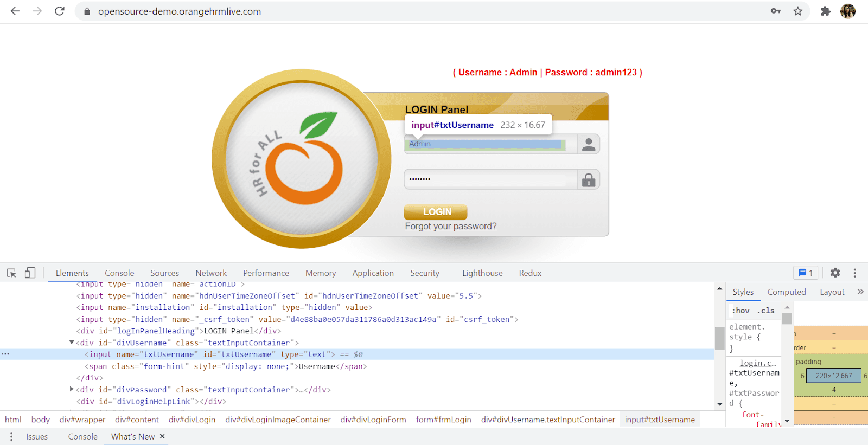This screenshot has width=868, height=445.
Task: Select the Elements tab
Action: pyautogui.click(x=72, y=273)
